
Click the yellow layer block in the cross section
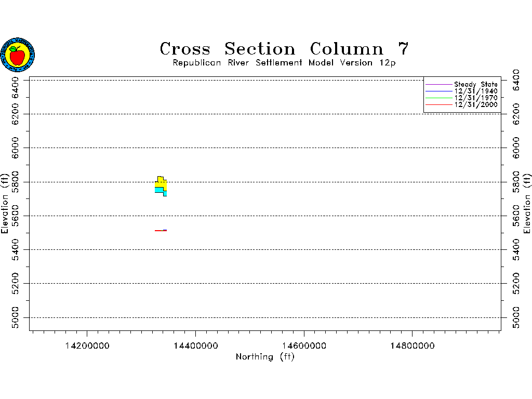[x=161, y=182]
